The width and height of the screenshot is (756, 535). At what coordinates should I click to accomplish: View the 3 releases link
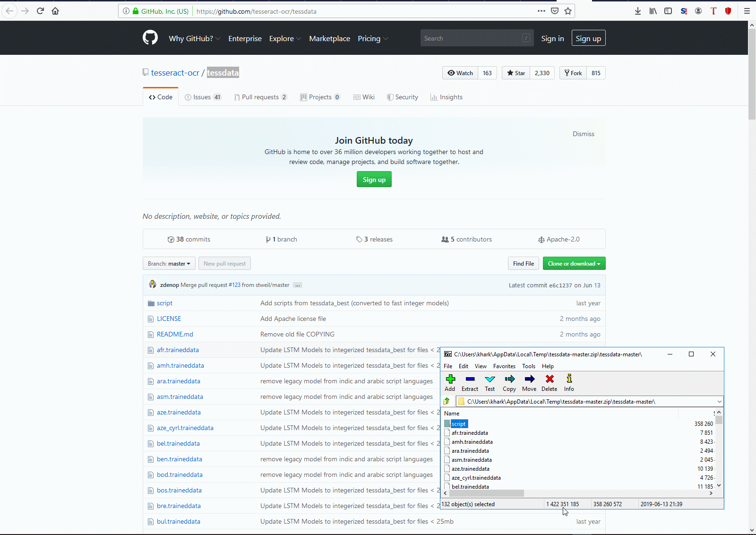click(x=374, y=239)
